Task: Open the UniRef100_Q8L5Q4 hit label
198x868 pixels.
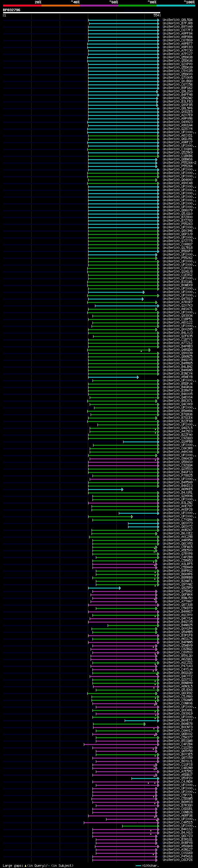Action: click(x=178, y=20)
